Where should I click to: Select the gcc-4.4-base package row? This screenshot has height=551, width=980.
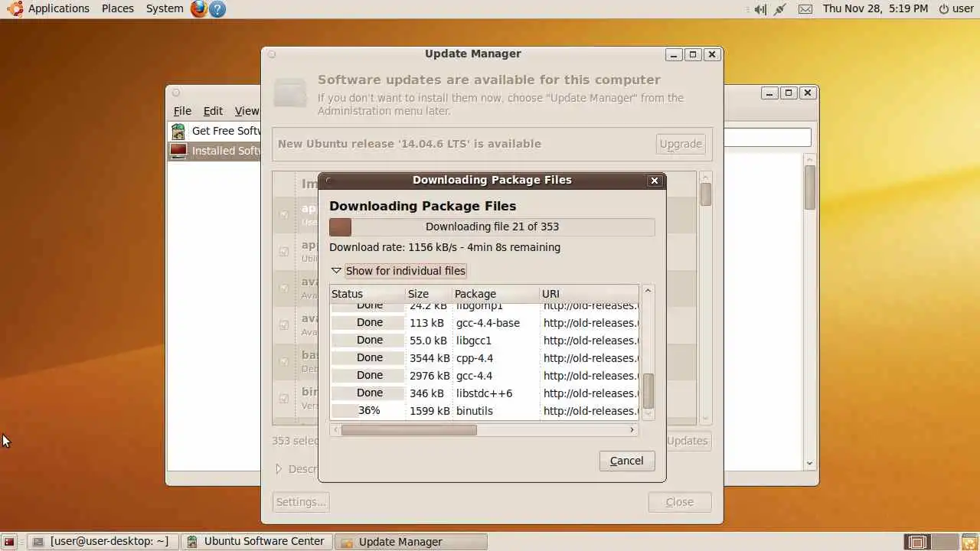pyautogui.click(x=484, y=323)
